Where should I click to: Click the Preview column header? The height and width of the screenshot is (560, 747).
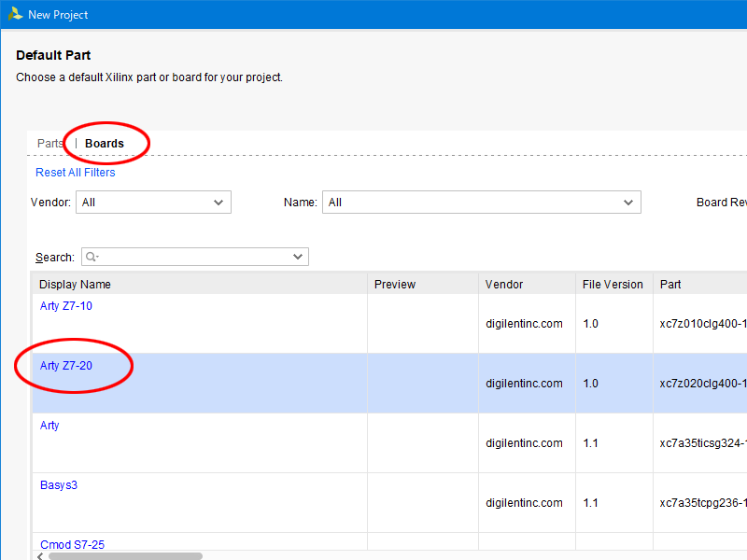coord(395,285)
